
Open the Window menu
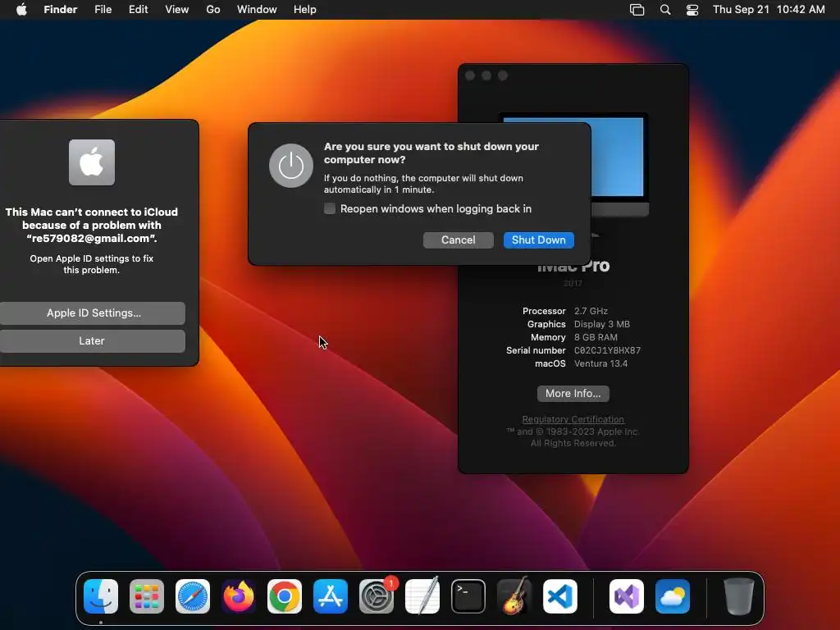(257, 10)
